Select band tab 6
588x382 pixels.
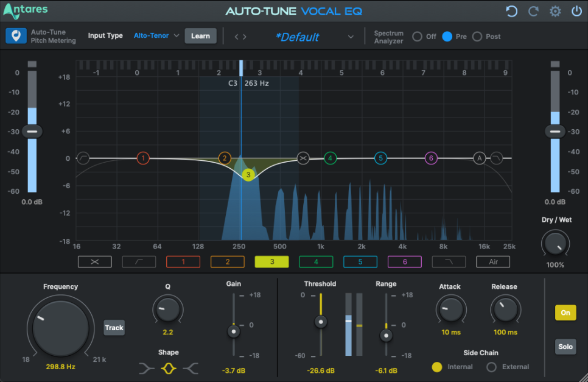[x=405, y=261]
